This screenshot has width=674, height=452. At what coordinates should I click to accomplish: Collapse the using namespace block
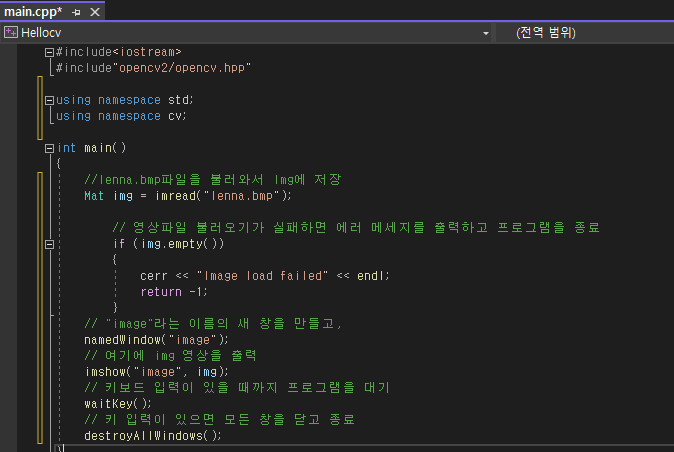tap(49, 100)
